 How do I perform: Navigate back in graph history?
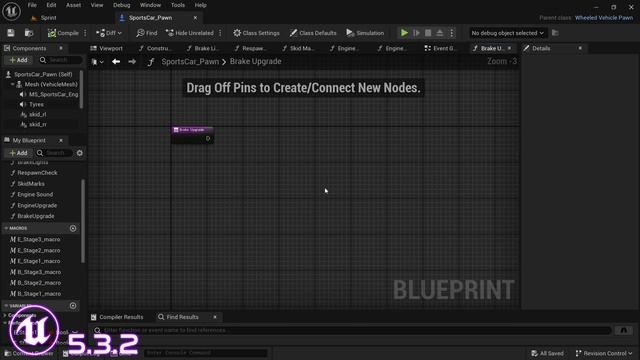click(x=116, y=62)
